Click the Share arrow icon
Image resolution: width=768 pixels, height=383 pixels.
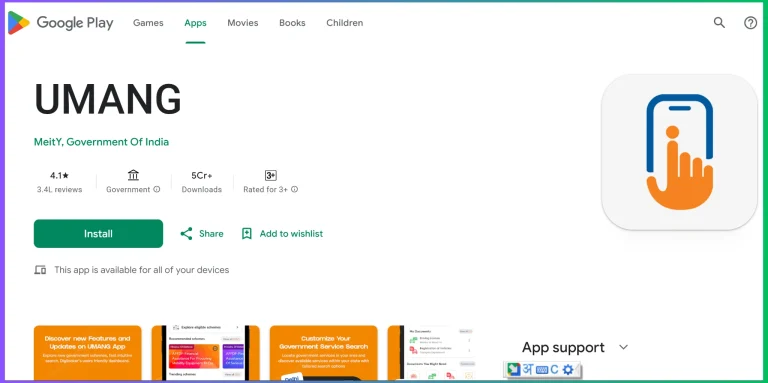(x=186, y=234)
